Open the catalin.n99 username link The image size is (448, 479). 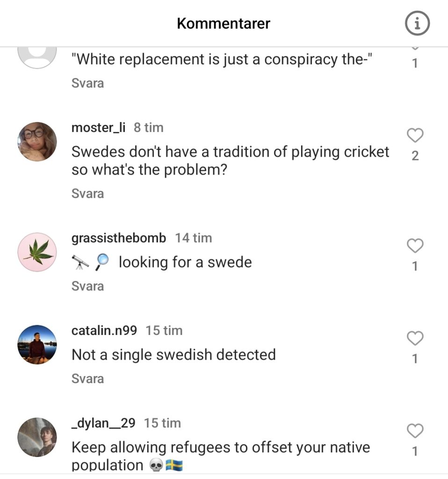(104, 331)
